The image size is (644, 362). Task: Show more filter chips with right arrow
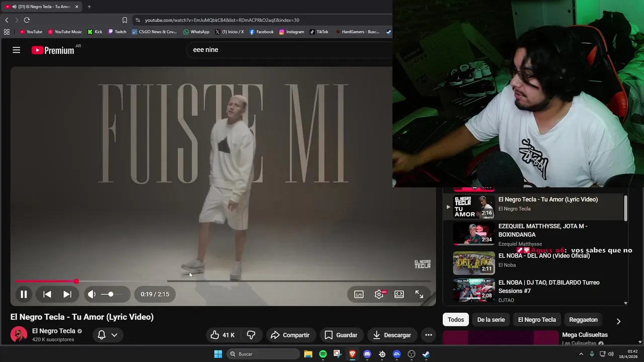point(618,321)
